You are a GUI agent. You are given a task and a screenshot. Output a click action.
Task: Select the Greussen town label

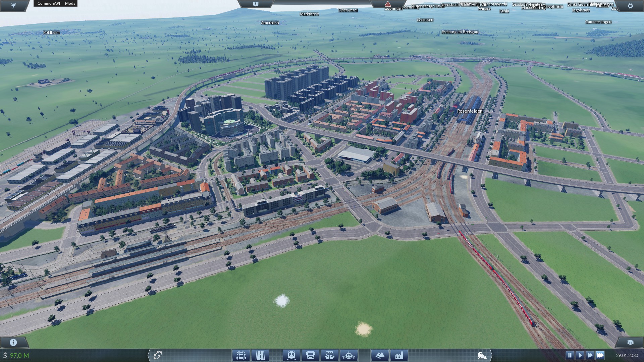point(425,20)
